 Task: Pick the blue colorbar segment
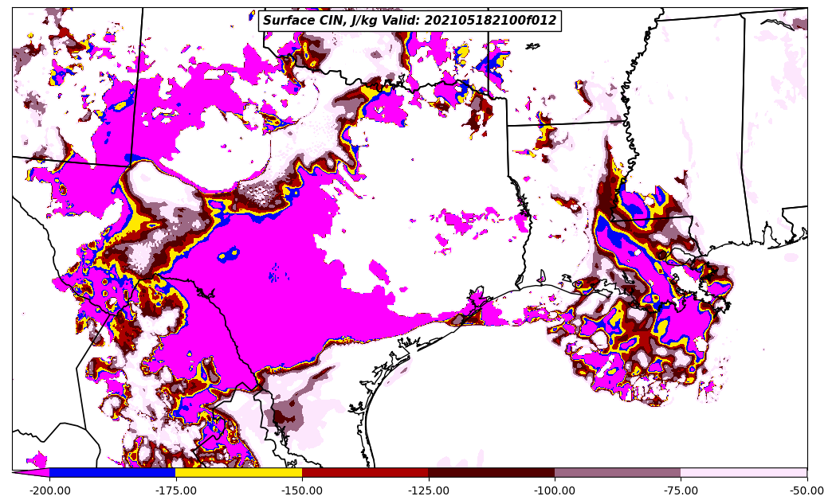(x=112, y=473)
